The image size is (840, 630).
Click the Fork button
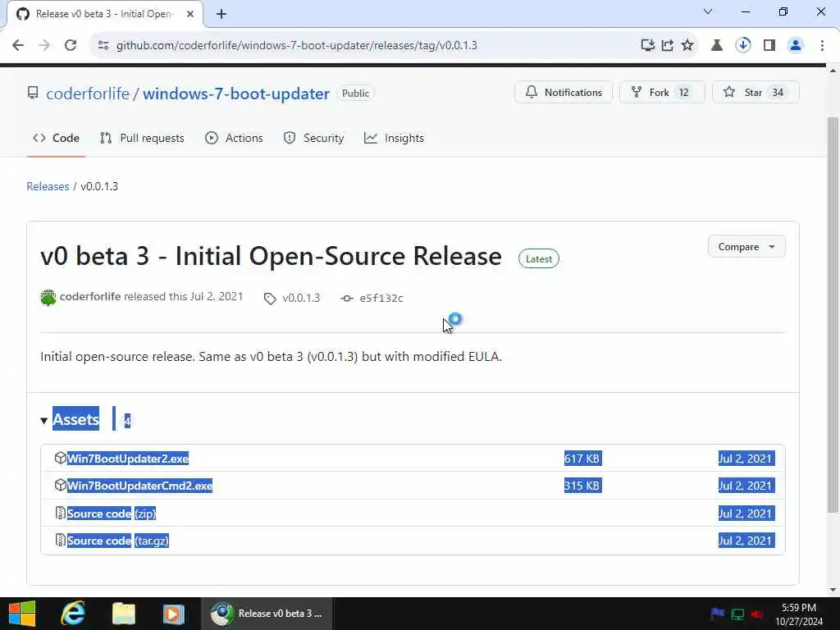point(662,92)
